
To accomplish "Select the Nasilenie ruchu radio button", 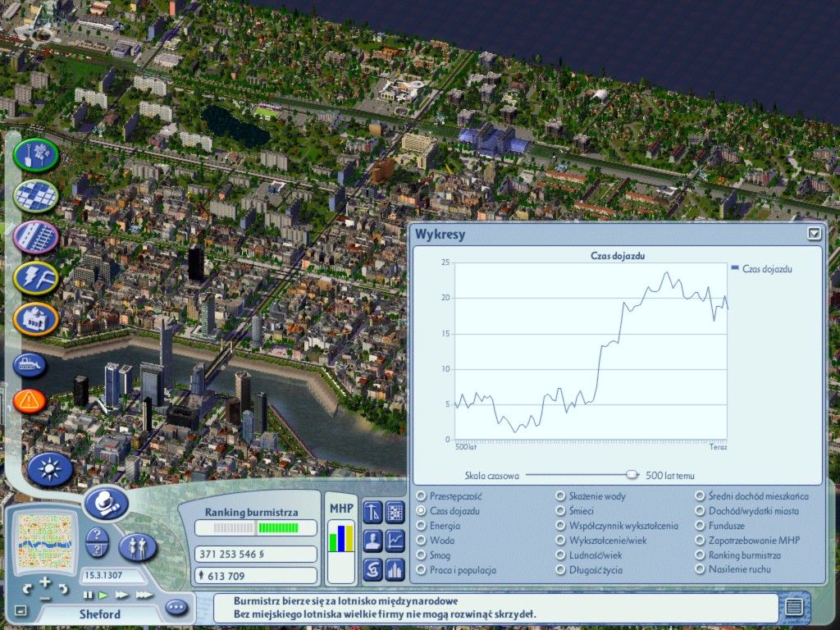I will (x=700, y=569).
